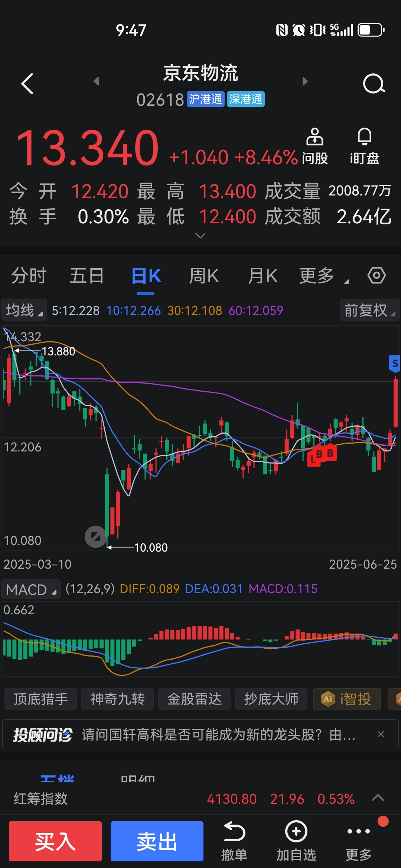Tap the chart start date 2025-03-10

38,564
